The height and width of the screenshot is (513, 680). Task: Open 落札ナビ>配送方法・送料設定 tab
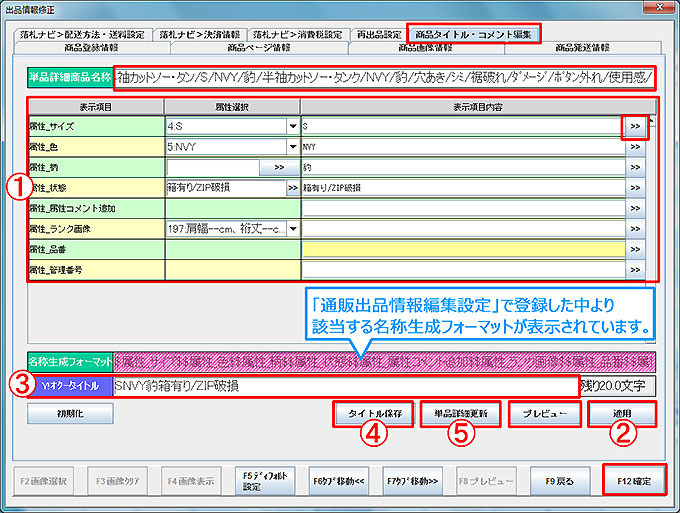tap(82, 35)
